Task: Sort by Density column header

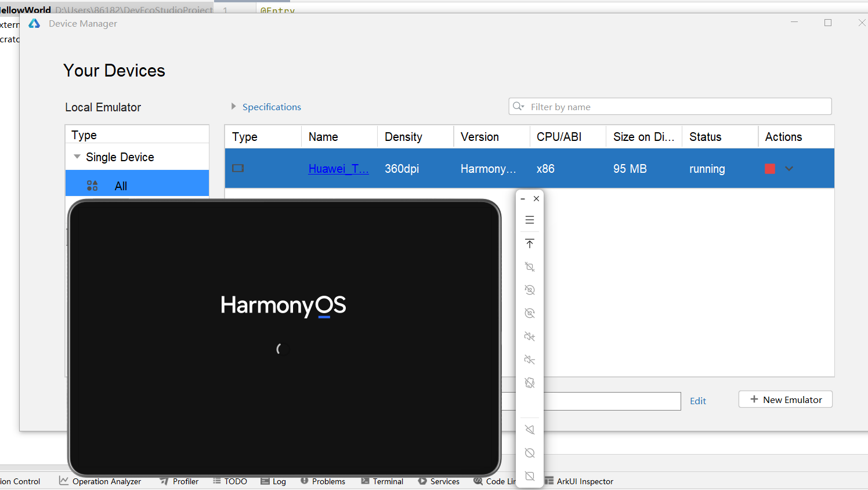Action: point(415,137)
